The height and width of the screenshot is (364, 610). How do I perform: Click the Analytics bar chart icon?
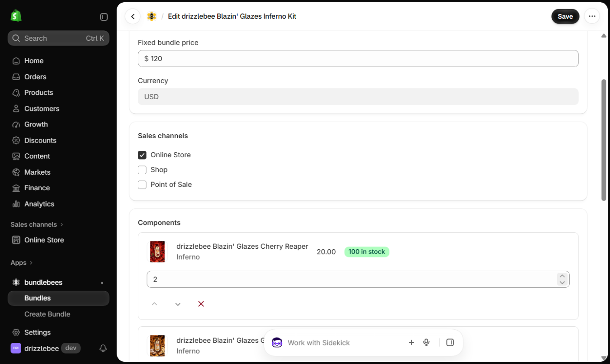16,204
